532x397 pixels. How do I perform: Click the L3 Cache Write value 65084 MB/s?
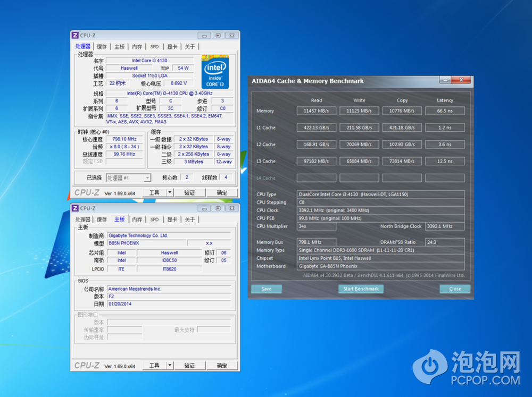(x=359, y=162)
